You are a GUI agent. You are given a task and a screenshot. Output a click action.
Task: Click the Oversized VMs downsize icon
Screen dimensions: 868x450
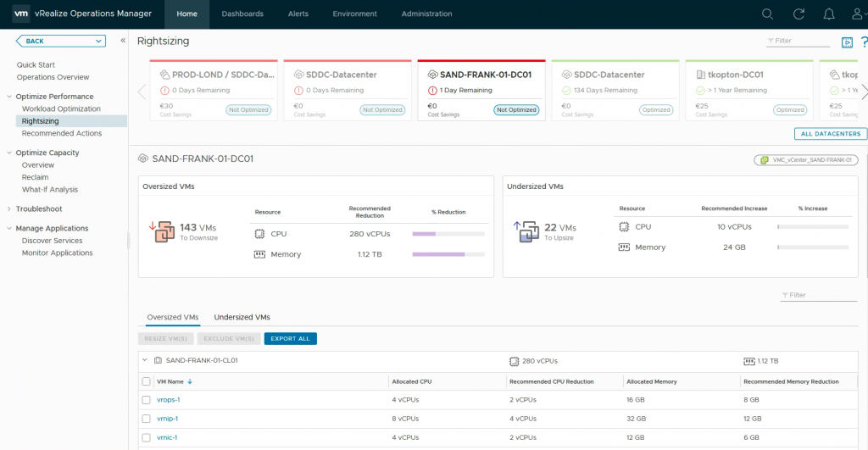(x=162, y=231)
